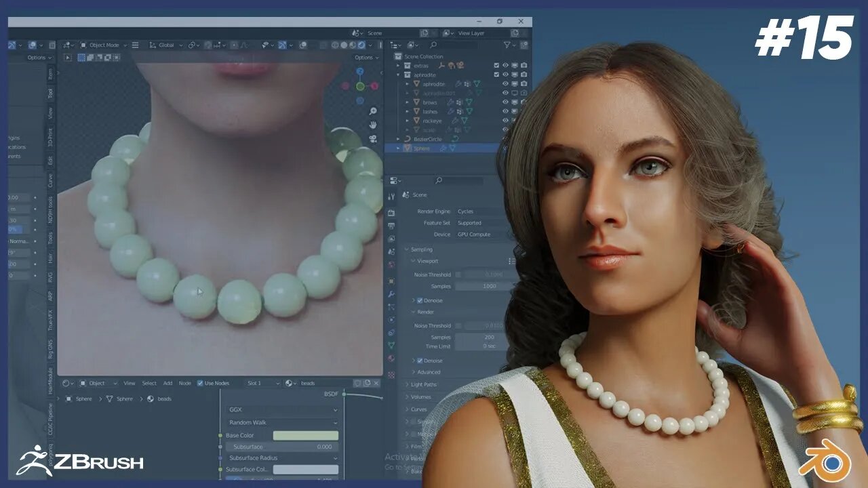Switch to the Item sidebar tab

(x=50, y=73)
